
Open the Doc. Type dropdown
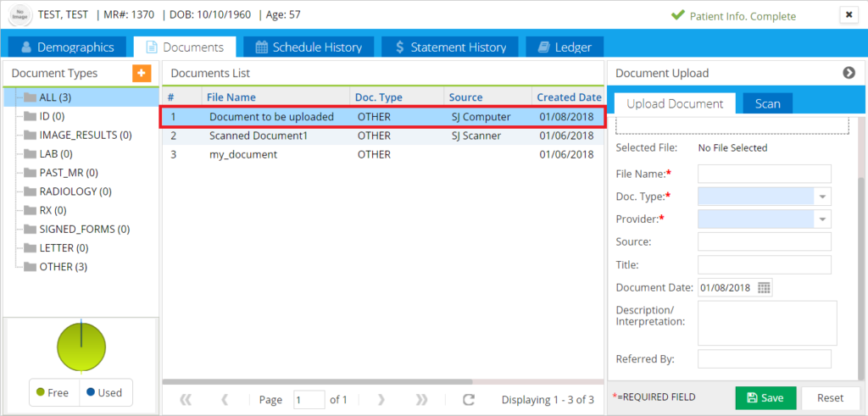tap(821, 197)
